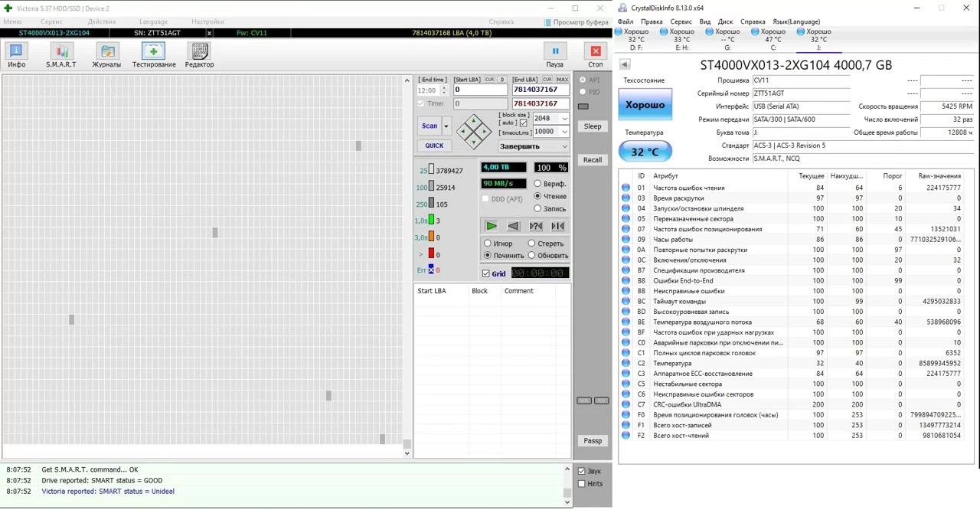This screenshot has width=980, height=510.
Task: Open the Инфо tab in Victoria
Action: 17,55
